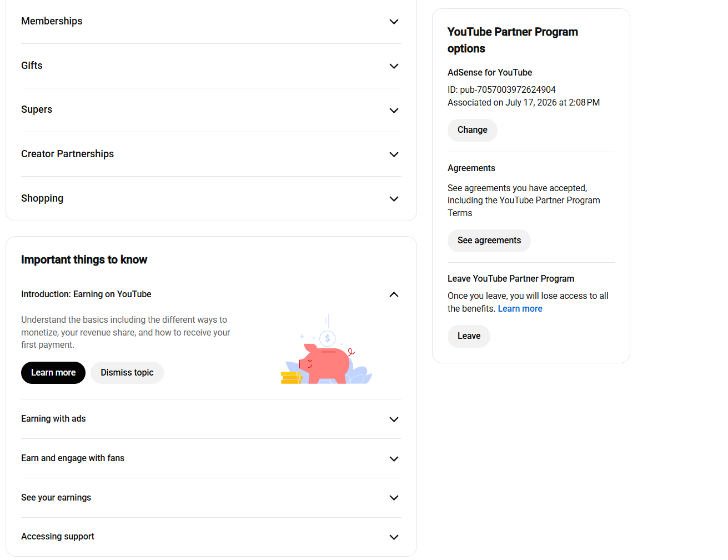Click the Associated on July 17, 2026 text
Viewport: 728px width, 560px height.
tap(524, 103)
